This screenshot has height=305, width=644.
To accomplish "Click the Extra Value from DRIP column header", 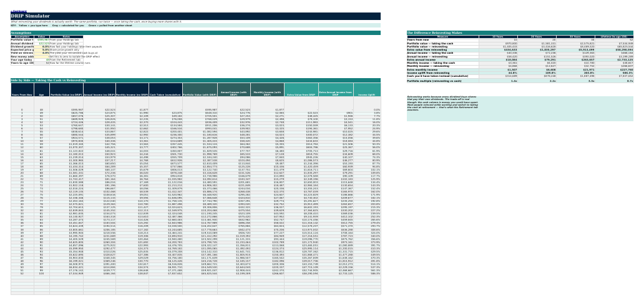I will [x=301, y=90].
